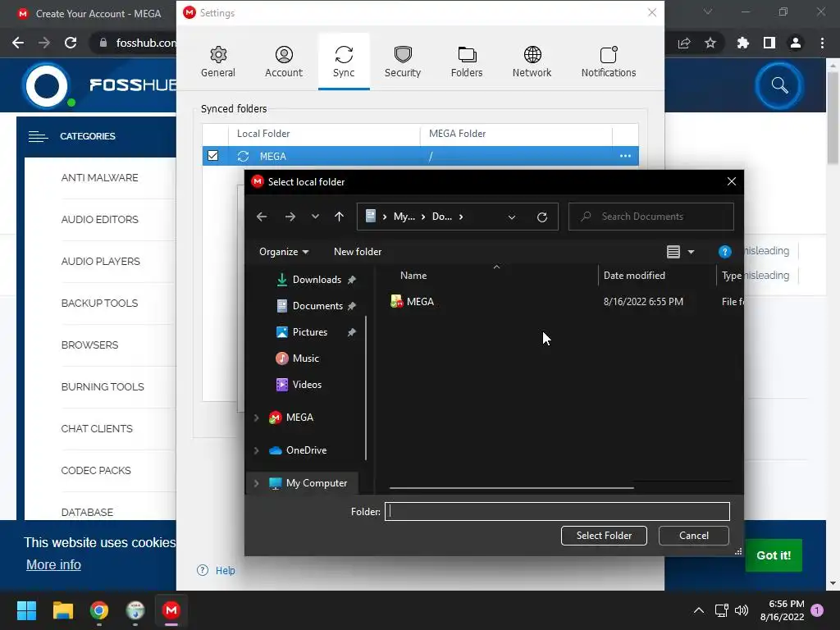This screenshot has width=840, height=630.
Task: Bookmark this page with star icon
Action: click(x=710, y=43)
